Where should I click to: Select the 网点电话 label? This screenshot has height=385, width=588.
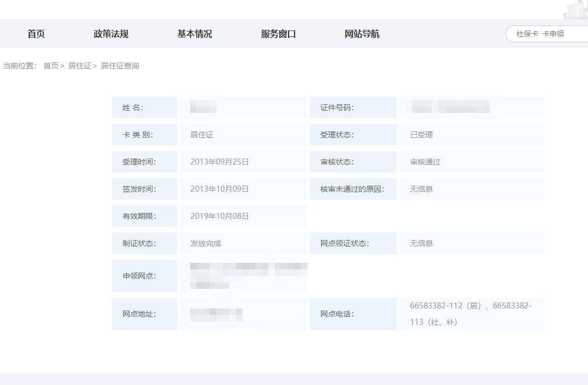tap(337, 314)
